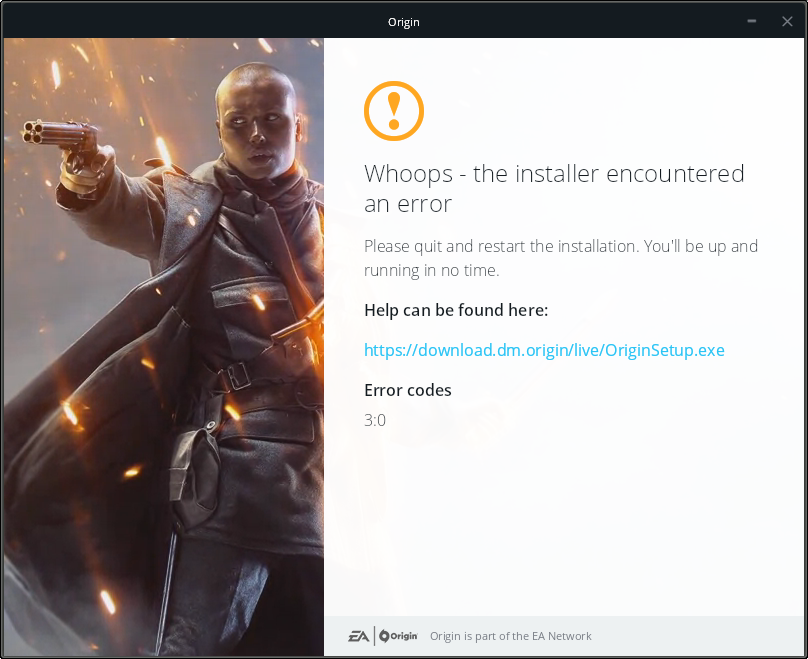This screenshot has height=659, width=808.
Task: Click the error code value 3:0
Action: (375, 420)
